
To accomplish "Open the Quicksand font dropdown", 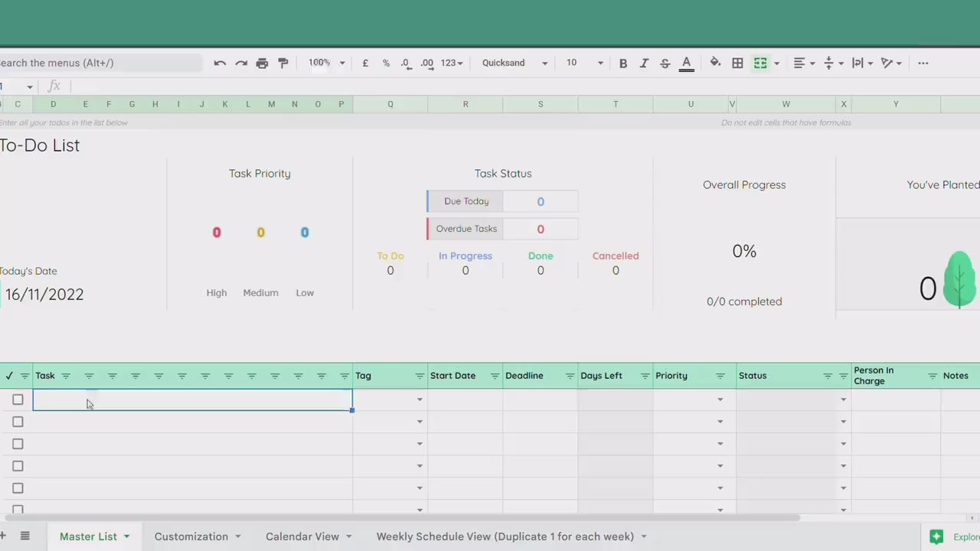I will click(514, 63).
